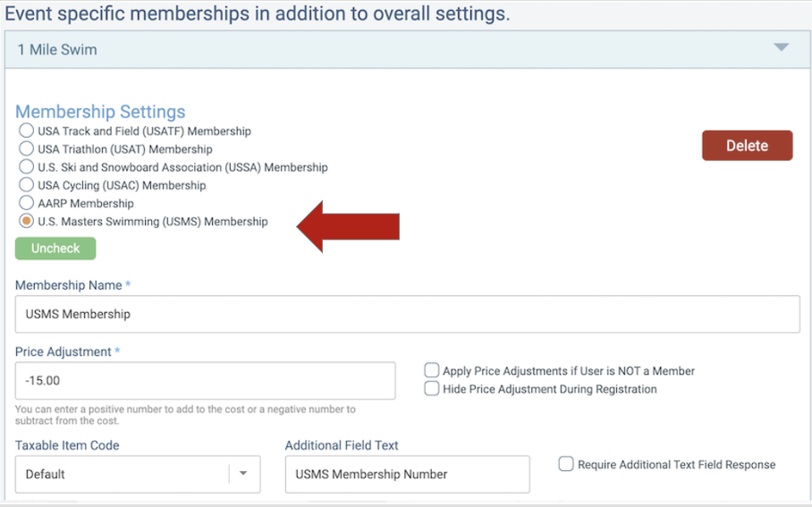
Task: Click the Membership Settings heading
Action: tap(100, 112)
